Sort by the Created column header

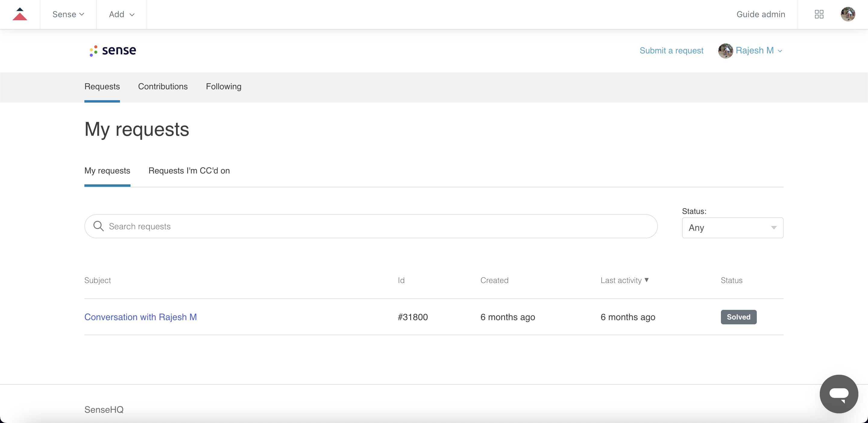click(x=494, y=280)
